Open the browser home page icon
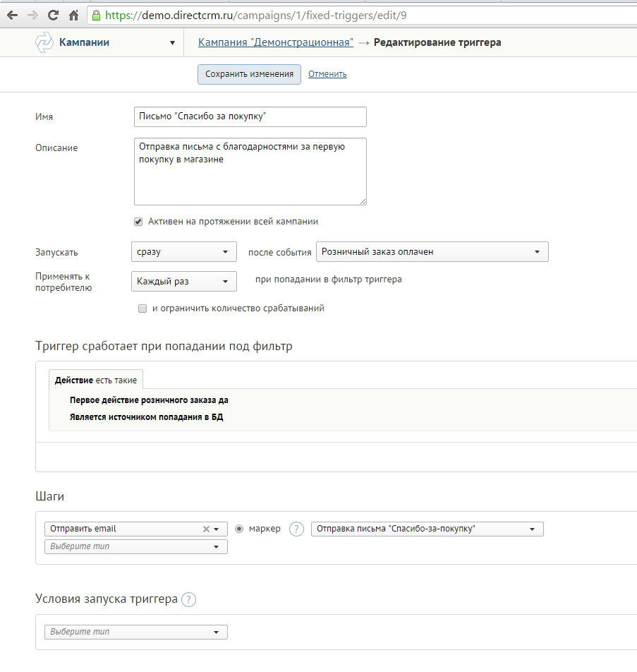Screen dimensions: 637x672 pos(73,16)
